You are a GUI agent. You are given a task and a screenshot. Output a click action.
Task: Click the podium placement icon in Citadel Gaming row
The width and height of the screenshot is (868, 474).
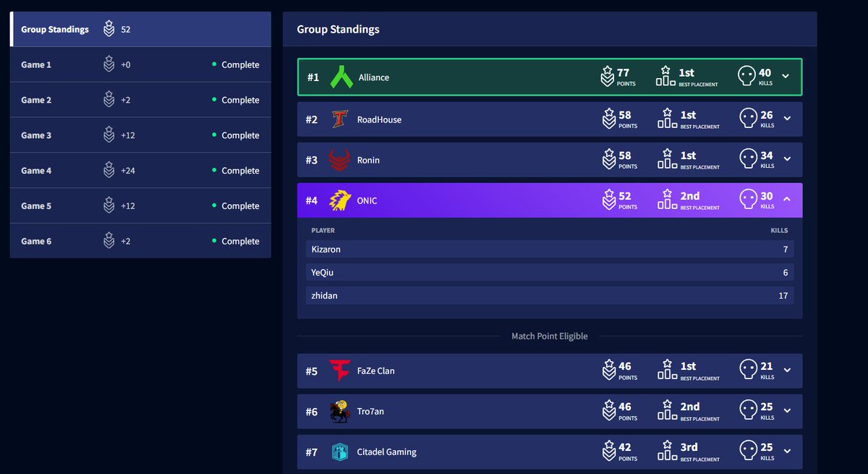pos(667,451)
